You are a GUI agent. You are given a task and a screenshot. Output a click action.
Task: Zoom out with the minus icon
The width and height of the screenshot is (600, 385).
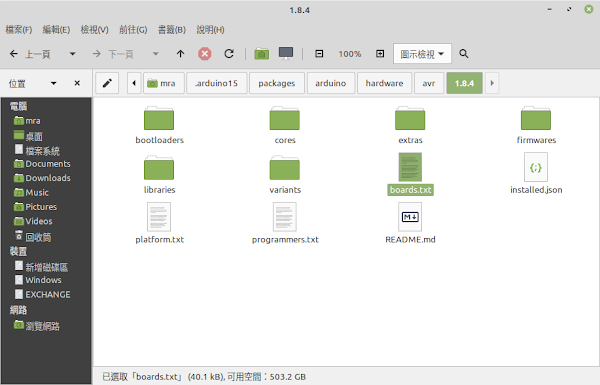coord(319,54)
